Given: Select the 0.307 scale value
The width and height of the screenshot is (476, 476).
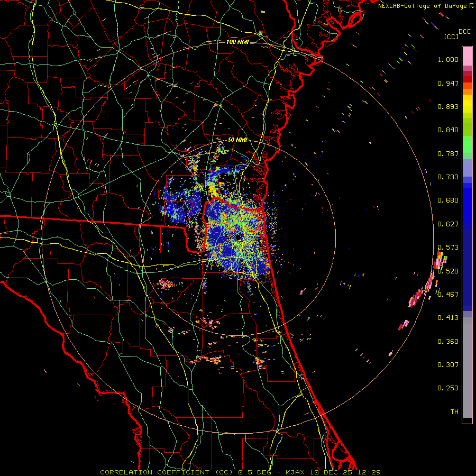Looking at the screenshot, I should coord(448,365).
